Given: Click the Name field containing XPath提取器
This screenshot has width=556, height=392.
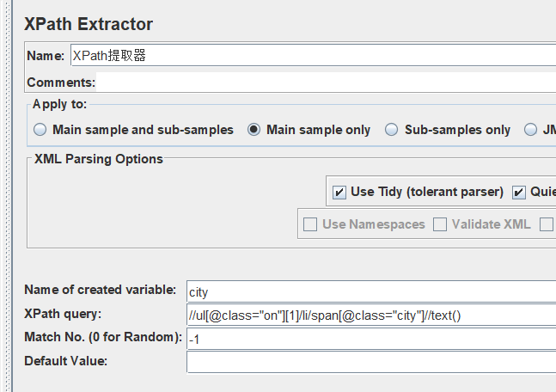Looking at the screenshot, I should (314, 55).
